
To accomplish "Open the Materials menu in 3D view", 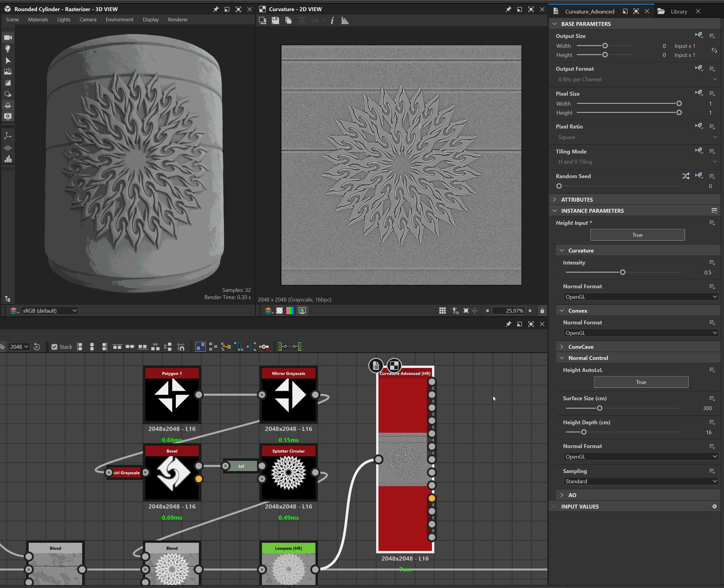I will click(x=38, y=20).
